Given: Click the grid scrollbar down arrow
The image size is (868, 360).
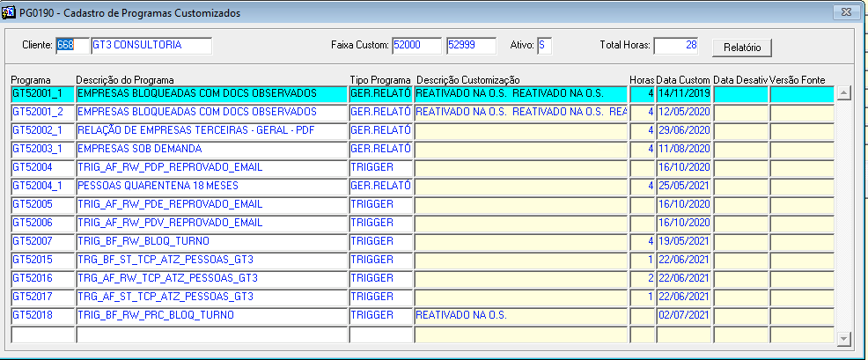Looking at the screenshot, I should 843,338.
